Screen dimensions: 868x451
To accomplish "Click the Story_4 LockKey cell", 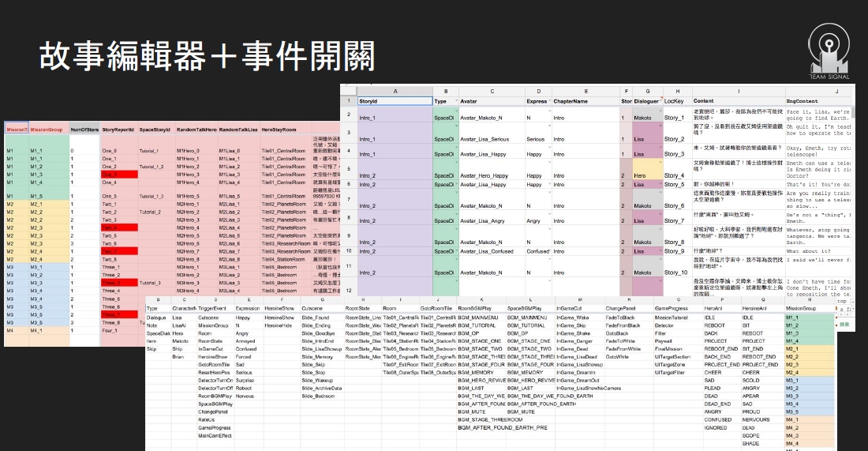I will coord(675,175).
